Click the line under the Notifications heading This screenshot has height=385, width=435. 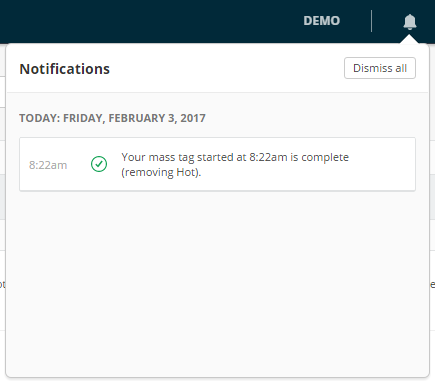tap(217, 92)
